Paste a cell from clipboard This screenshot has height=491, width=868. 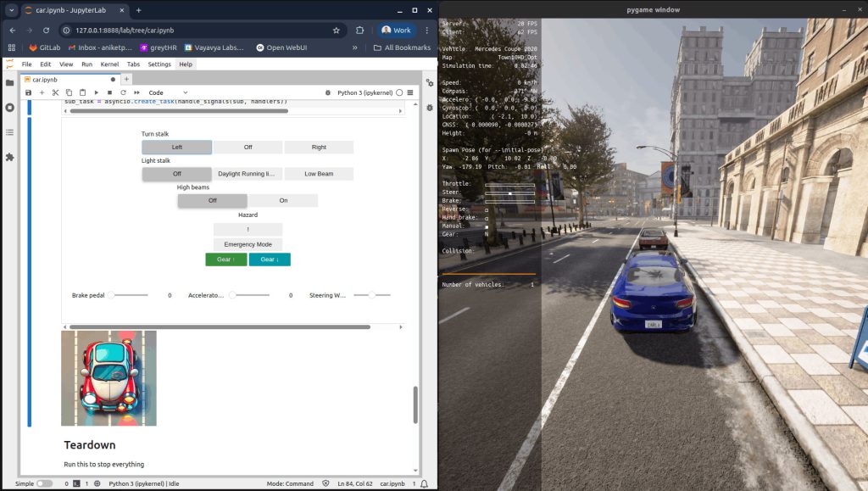point(81,92)
